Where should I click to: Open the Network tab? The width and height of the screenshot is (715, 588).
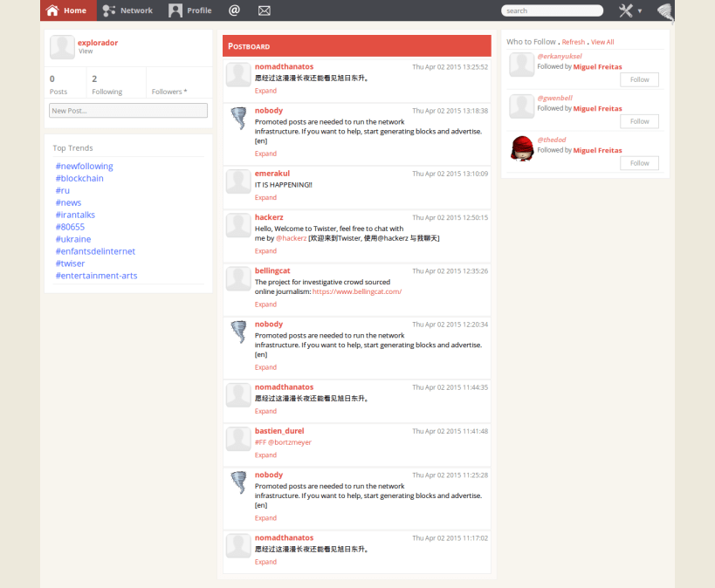[127, 10]
